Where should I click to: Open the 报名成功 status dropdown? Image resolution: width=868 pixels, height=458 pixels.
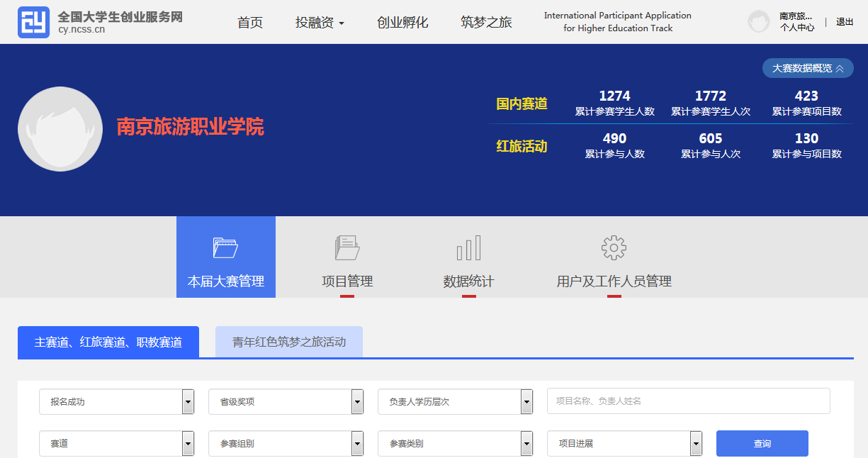tap(116, 402)
